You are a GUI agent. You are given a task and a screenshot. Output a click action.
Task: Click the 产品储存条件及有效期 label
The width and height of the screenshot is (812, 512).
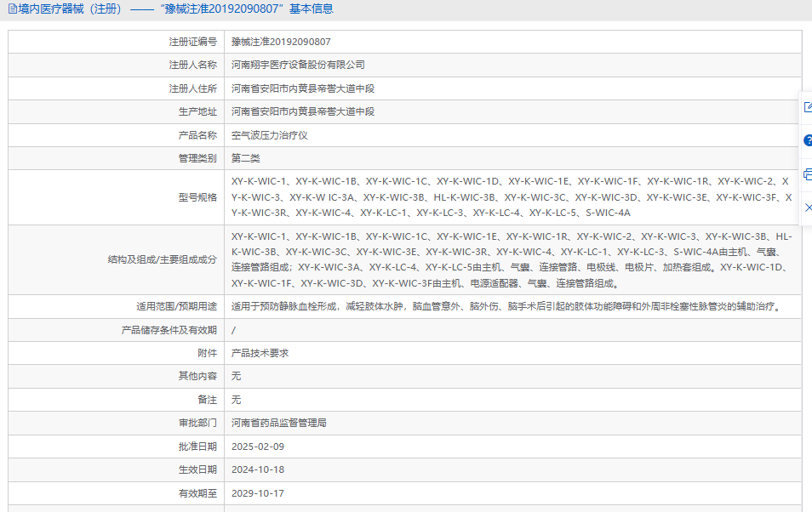click(169, 330)
